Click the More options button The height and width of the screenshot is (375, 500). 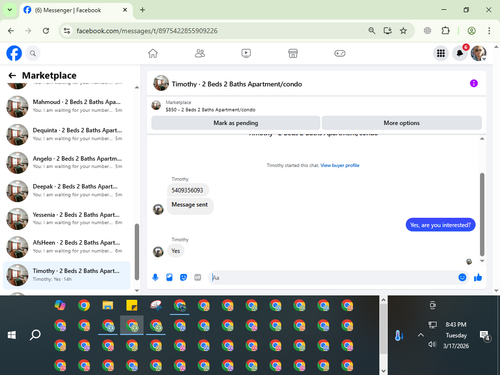tap(402, 123)
